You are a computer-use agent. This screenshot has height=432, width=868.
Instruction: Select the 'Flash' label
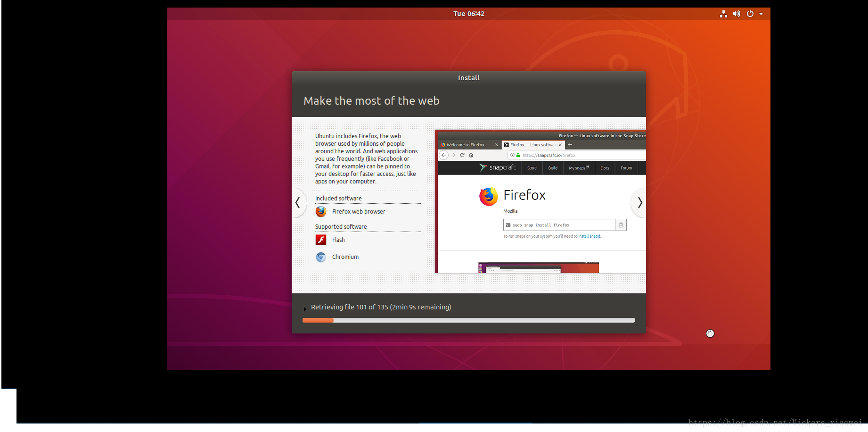[338, 240]
